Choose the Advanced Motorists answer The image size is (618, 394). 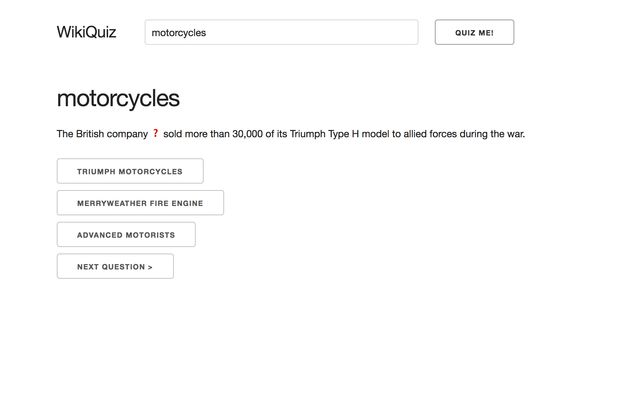click(x=126, y=234)
